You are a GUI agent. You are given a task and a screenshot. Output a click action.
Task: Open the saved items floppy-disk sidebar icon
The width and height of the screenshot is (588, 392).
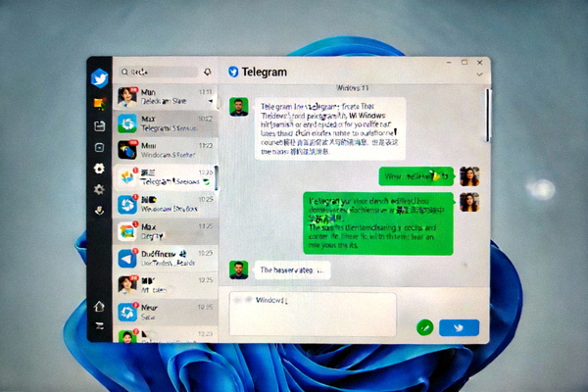[x=99, y=126]
